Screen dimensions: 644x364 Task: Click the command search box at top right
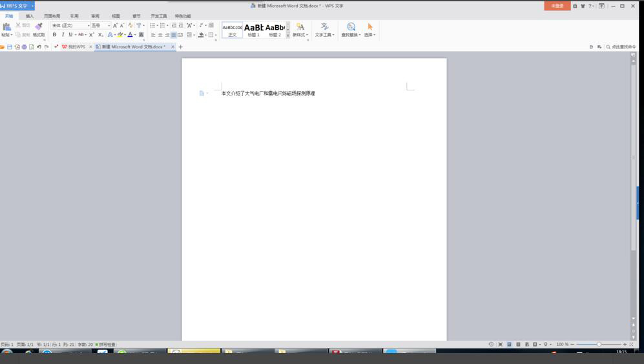pyautogui.click(x=621, y=46)
